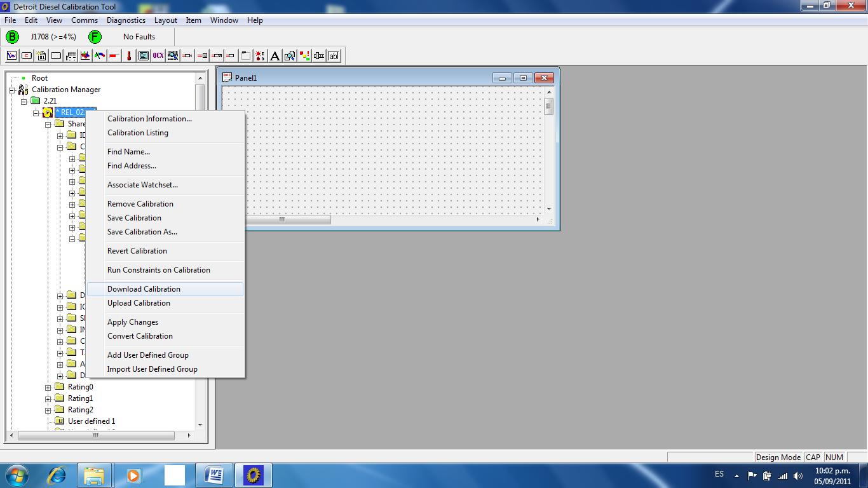868x488 pixels.
Task: Click the red indicator lights toolbar icon
Action: click(261, 55)
